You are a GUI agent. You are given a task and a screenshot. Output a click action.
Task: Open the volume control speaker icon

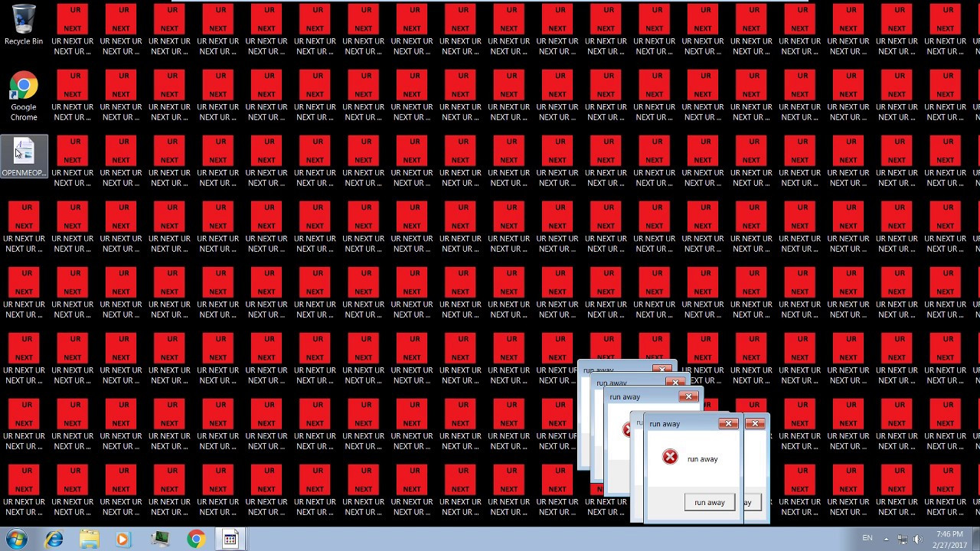918,539
